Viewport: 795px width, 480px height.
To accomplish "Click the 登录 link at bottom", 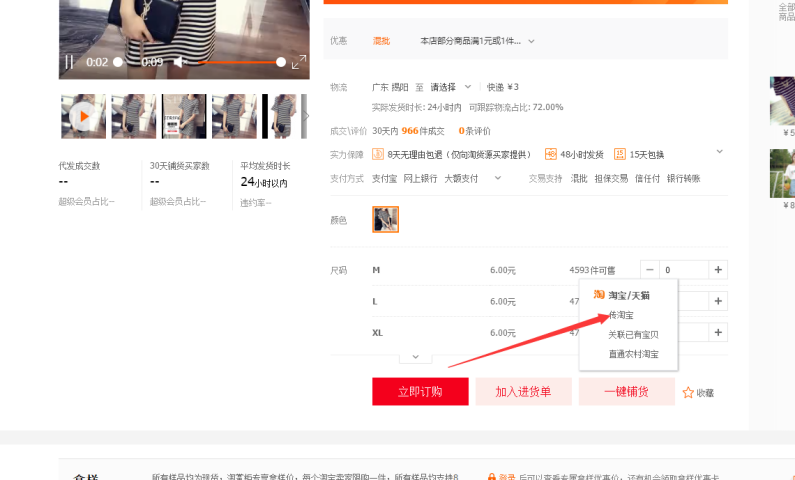I will point(507,477).
